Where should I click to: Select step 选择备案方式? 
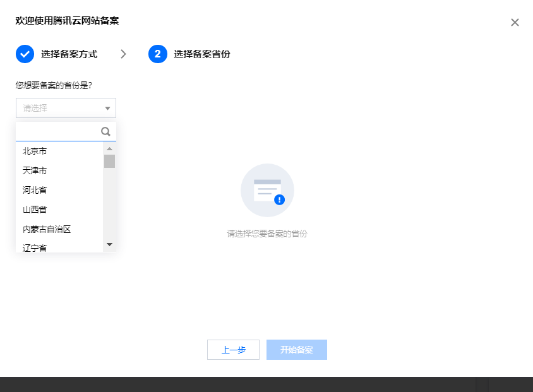69,54
